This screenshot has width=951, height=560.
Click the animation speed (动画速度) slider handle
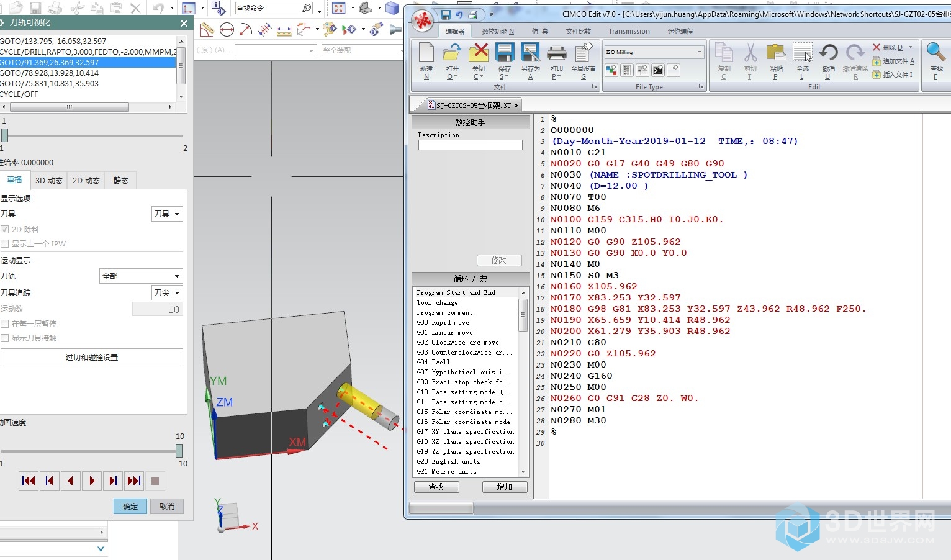179,451
